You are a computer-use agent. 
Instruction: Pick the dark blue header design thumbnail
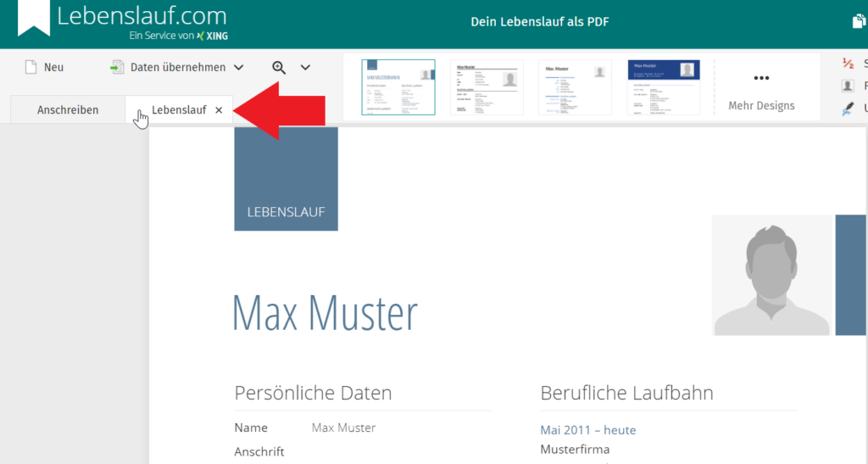(664, 87)
